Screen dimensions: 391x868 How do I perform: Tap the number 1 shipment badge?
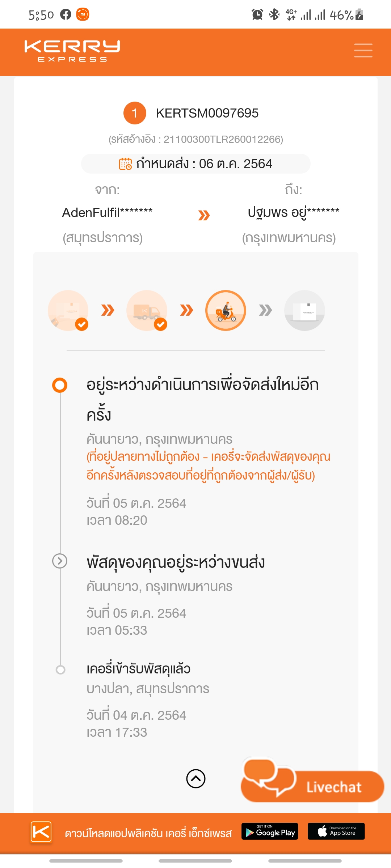(x=135, y=113)
